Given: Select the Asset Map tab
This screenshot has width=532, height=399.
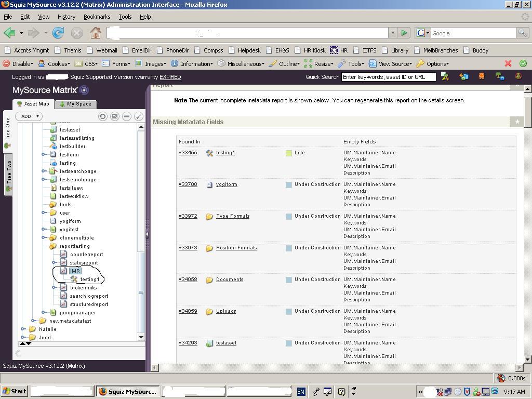Looking at the screenshot, I should coord(33,104).
